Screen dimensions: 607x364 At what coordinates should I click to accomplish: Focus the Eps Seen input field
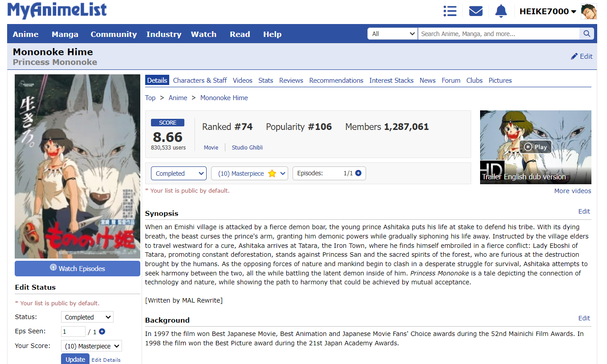point(73,332)
